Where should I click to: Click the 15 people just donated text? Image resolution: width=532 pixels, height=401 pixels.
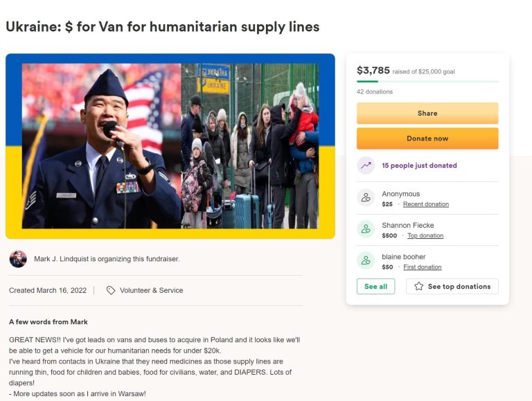[x=419, y=166]
